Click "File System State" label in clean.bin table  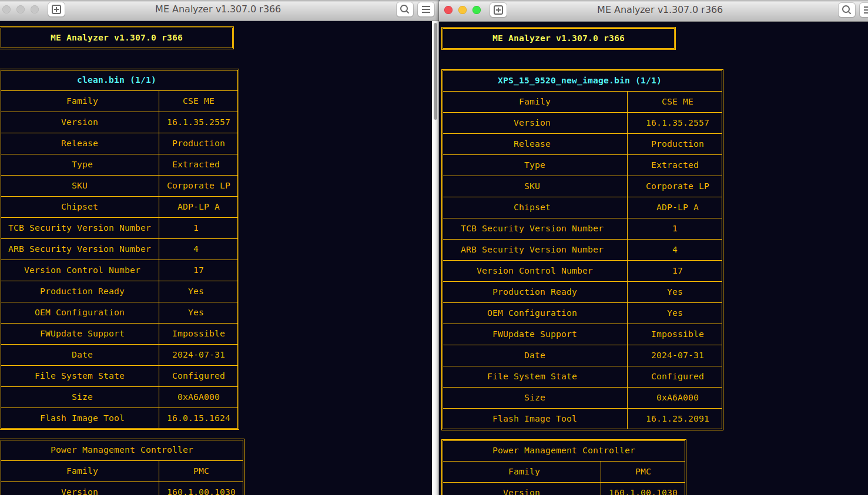79,376
